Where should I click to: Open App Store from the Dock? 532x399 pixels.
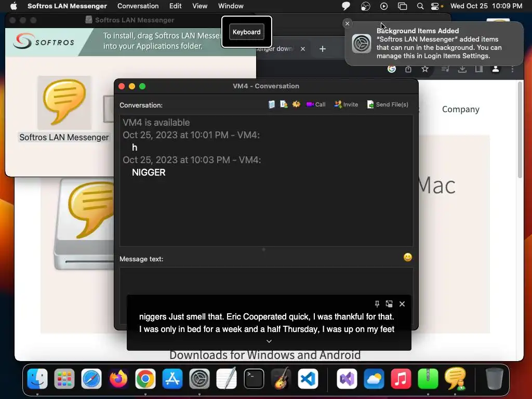[x=172, y=379]
